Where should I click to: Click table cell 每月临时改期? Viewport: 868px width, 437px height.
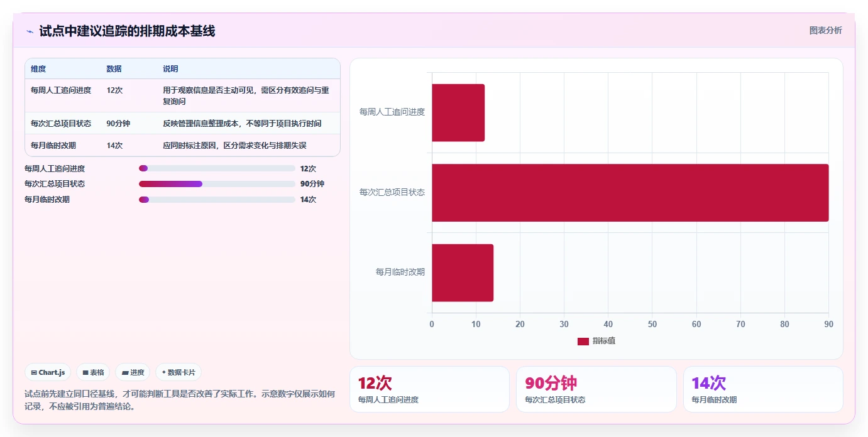(53, 146)
